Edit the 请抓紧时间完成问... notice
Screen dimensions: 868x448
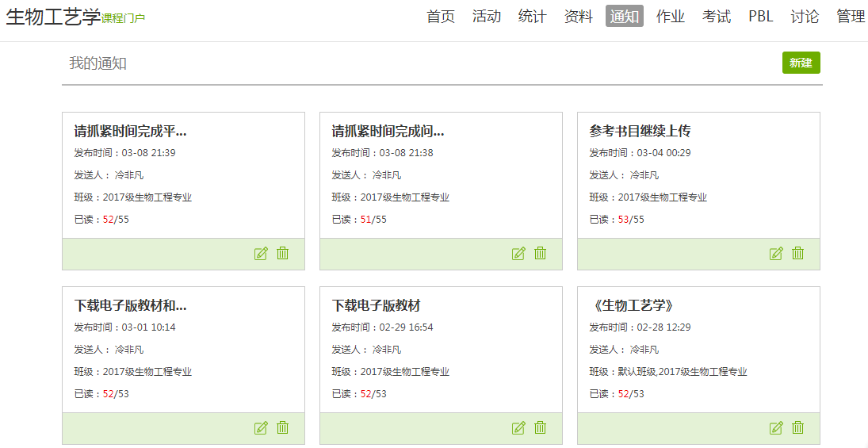518,254
